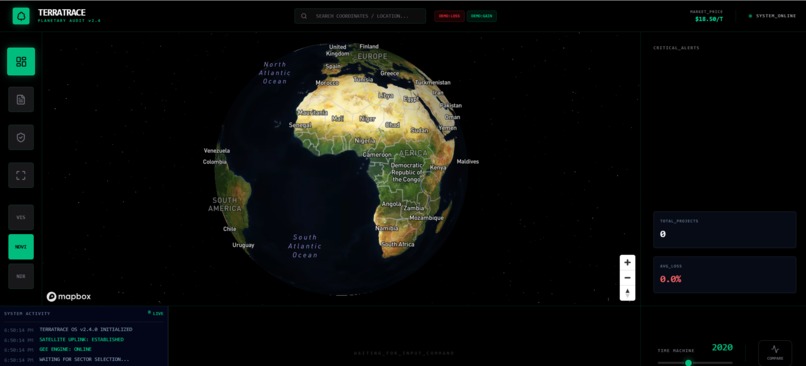Click the search magnifier icon
This screenshot has width=806, height=366.
point(304,16)
